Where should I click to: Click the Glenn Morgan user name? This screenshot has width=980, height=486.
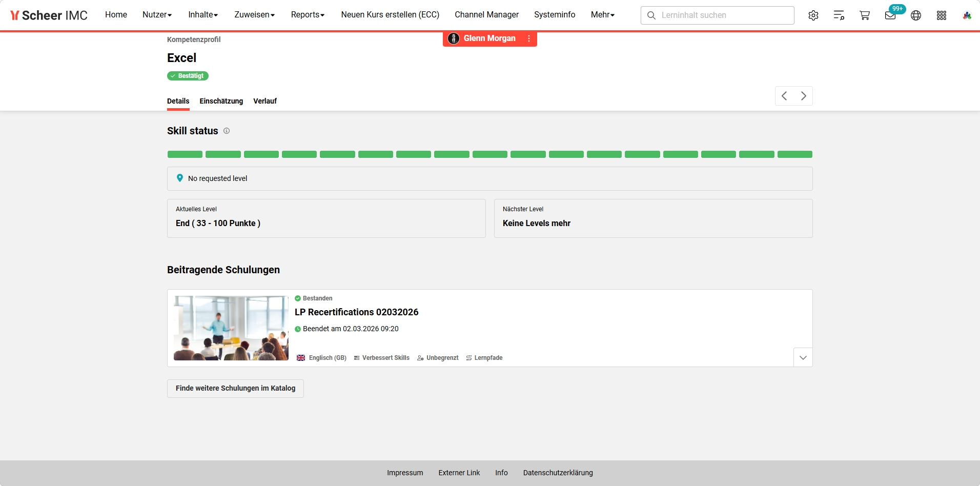tap(489, 38)
